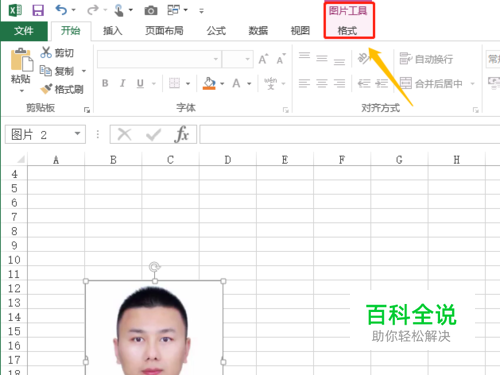Click the insert function fx icon

click(181, 134)
